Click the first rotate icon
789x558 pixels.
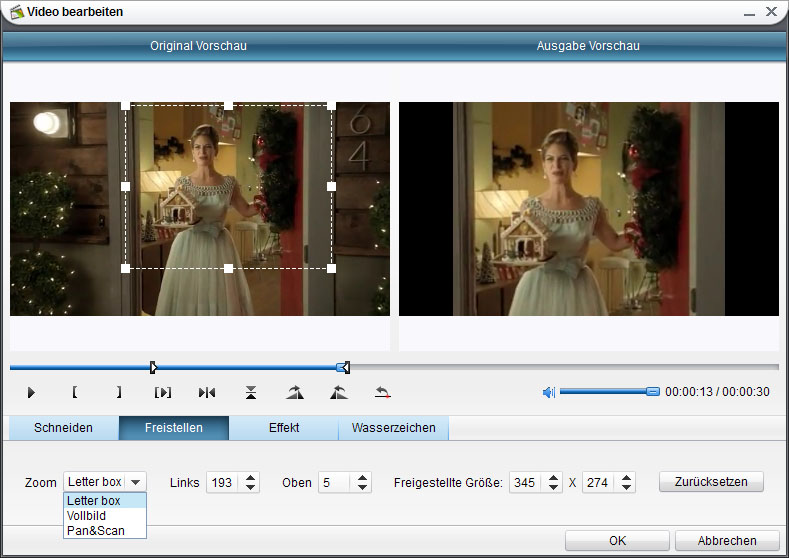click(x=294, y=392)
